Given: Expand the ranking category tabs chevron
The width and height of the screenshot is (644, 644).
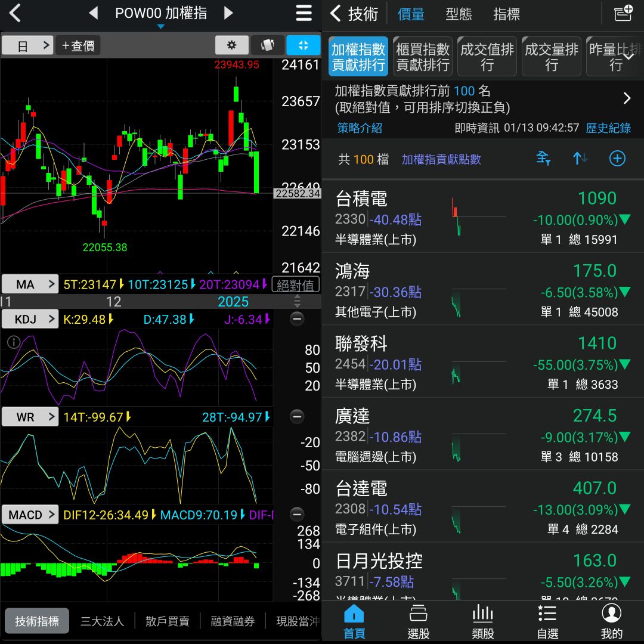Looking at the screenshot, I should coord(628,56).
